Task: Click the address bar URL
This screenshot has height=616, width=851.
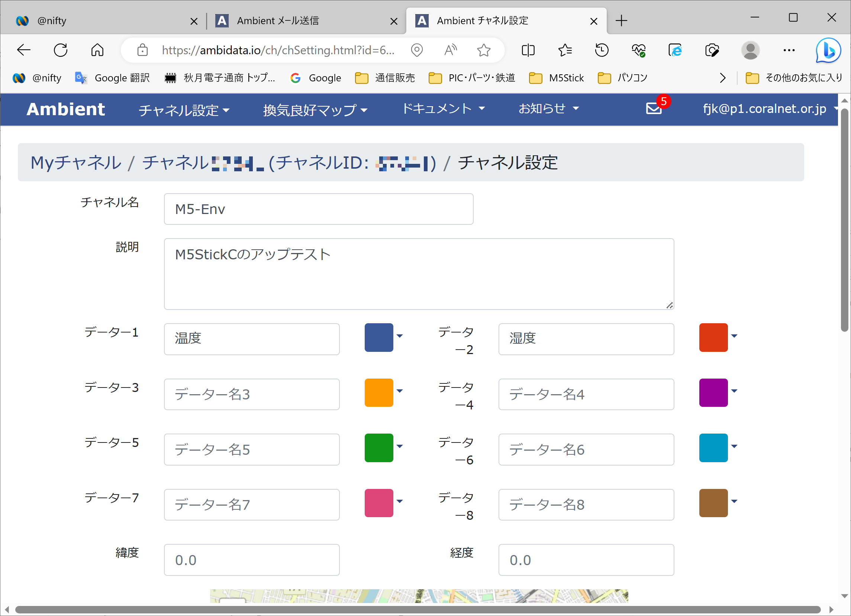Action: click(278, 50)
